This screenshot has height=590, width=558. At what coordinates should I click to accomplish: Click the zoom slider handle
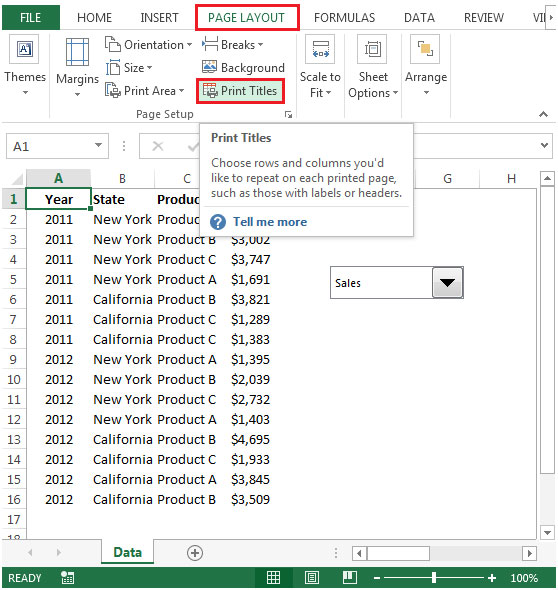pos(434,578)
